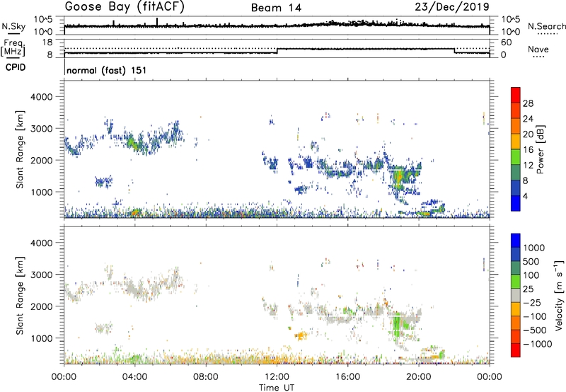Click the "28" Power colorbar tick label
The image size is (566, 392).
pyautogui.click(x=528, y=103)
